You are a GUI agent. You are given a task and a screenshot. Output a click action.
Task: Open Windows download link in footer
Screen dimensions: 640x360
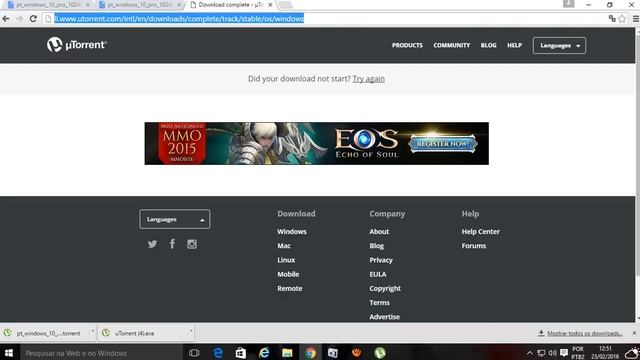point(292,231)
